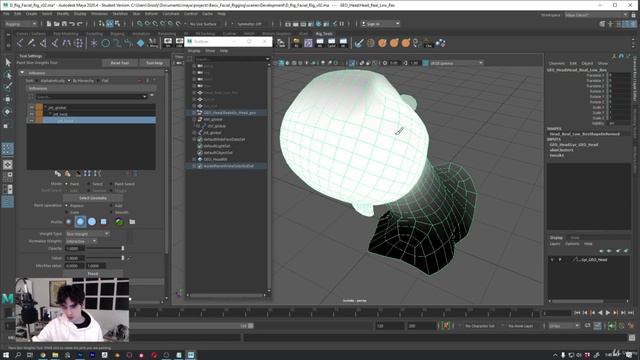Click the Save Scene icon
640x360 pixels.
(x=64, y=24)
